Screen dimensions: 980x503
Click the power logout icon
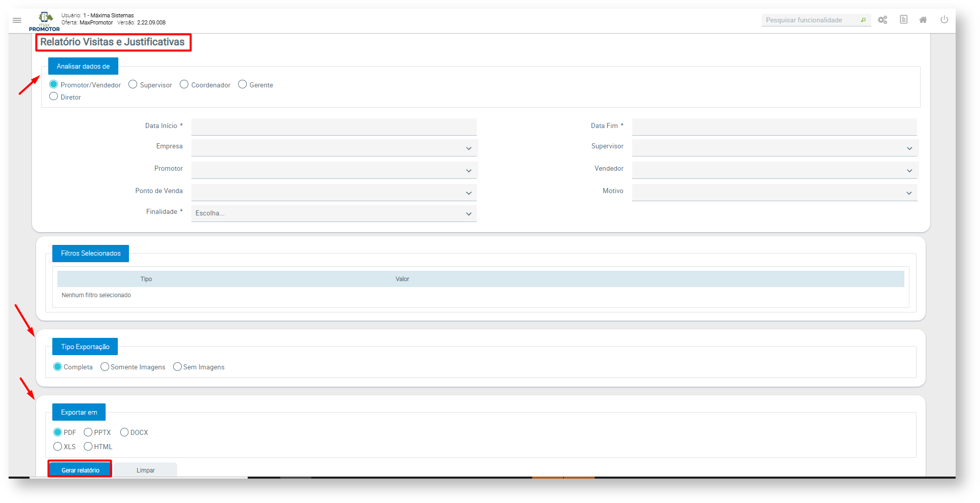pos(944,19)
